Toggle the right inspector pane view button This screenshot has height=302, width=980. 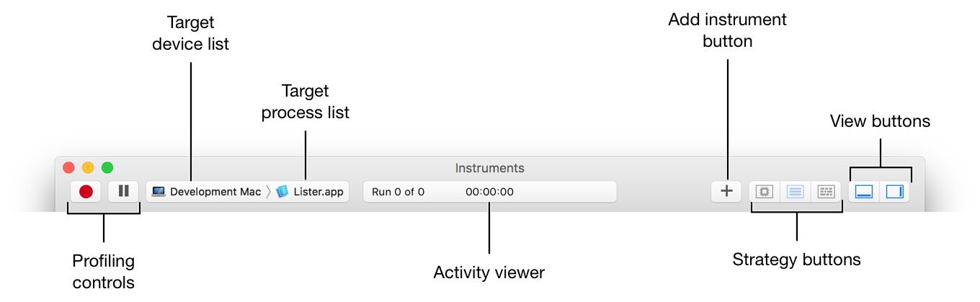[x=894, y=192]
